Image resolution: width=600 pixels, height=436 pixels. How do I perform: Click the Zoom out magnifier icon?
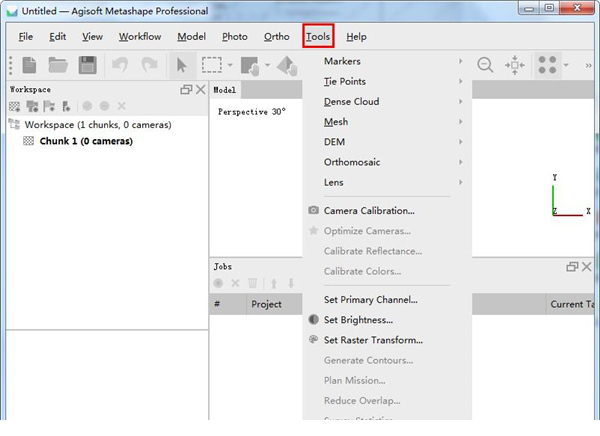point(486,65)
